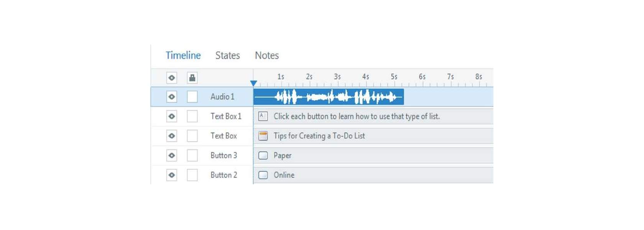The width and height of the screenshot is (644, 230).
Task: Hide Button 3 using its eye icon
Action: point(172,156)
